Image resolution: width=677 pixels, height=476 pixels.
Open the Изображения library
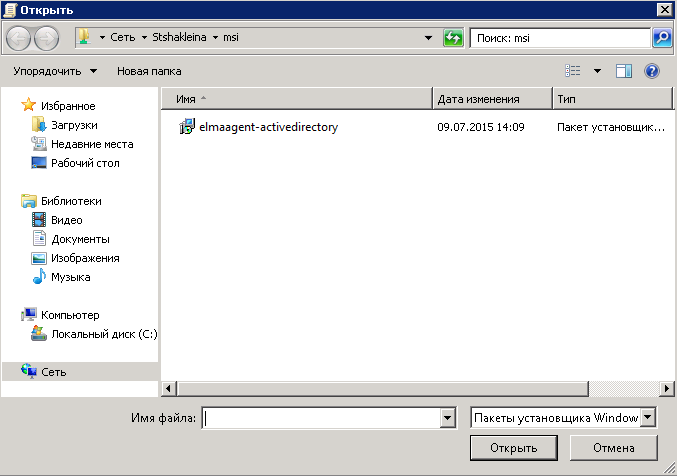click(85, 258)
